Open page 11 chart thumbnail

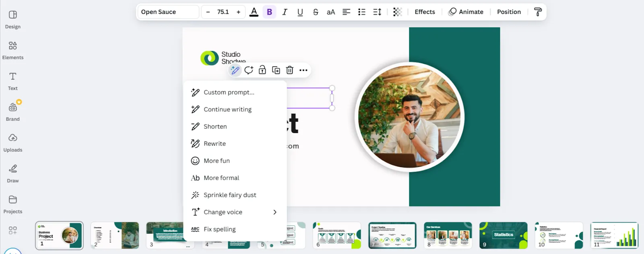pyautogui.click(x=615, y=235)
